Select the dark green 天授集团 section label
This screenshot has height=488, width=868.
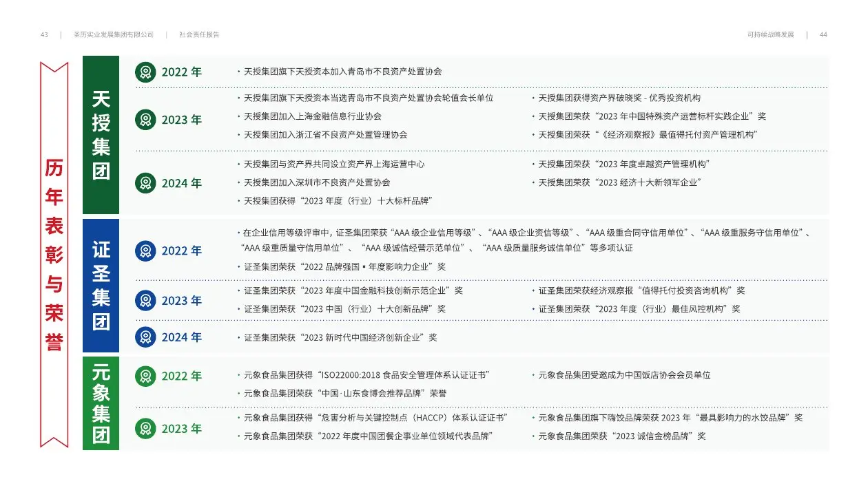tap(101, 135)
